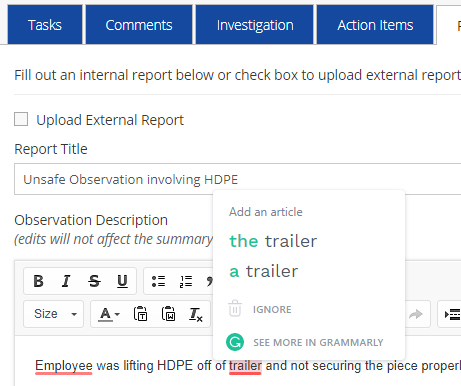Click the underlined word 'trailer' in editor
Viewport: 461px width, 386px height.
[x=245, y=366]
